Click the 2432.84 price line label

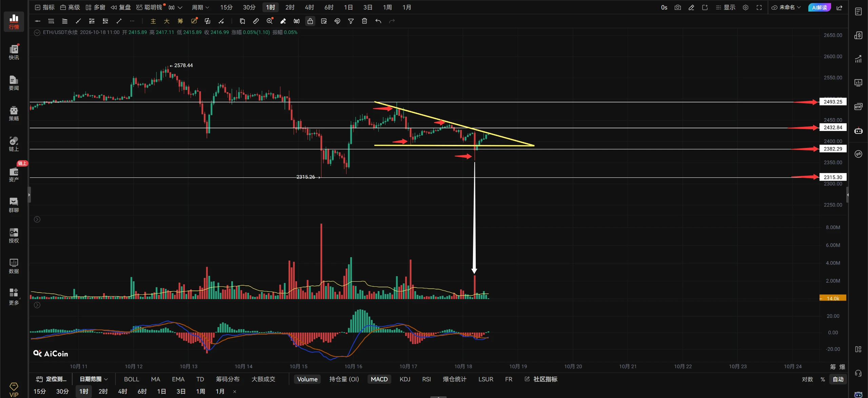(833, 128)
